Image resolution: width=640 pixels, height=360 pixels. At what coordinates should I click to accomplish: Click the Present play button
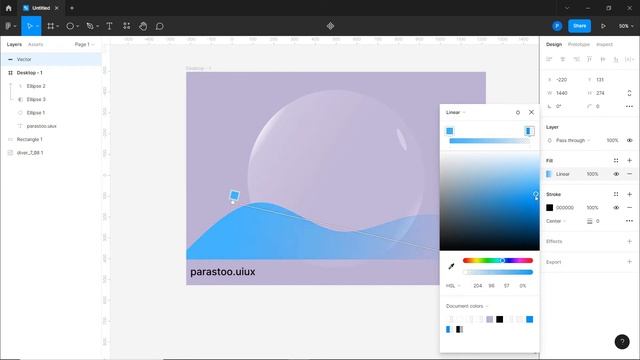[x=603, y=26]
